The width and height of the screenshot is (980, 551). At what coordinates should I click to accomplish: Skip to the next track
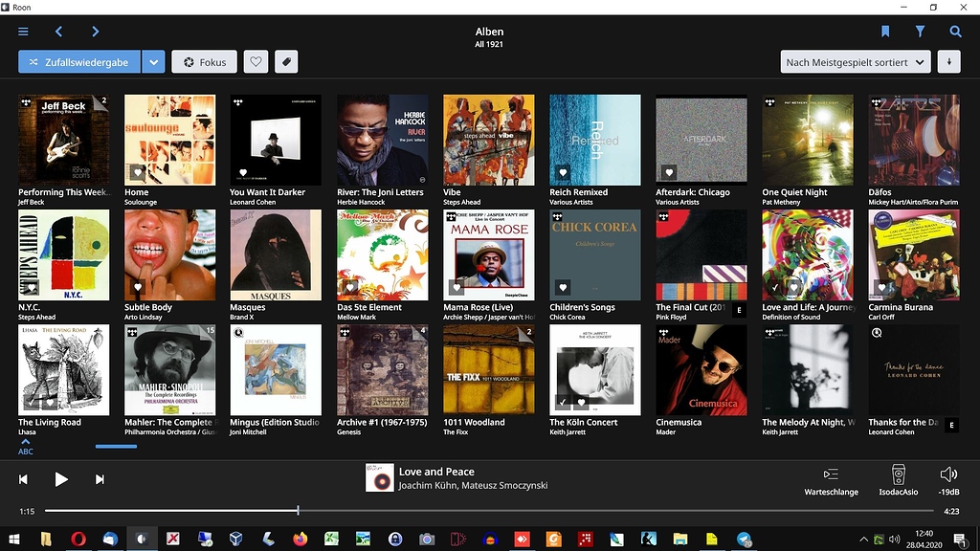pos(100,479)
